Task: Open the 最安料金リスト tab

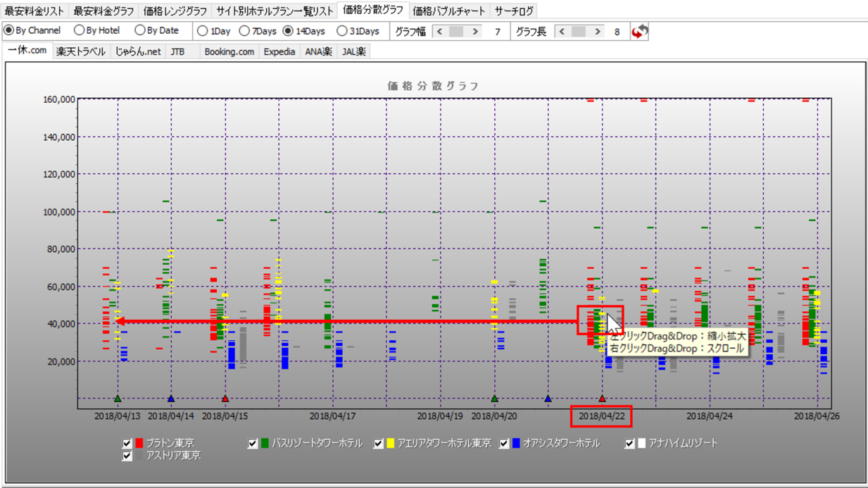Action: [x=34, y=11]
